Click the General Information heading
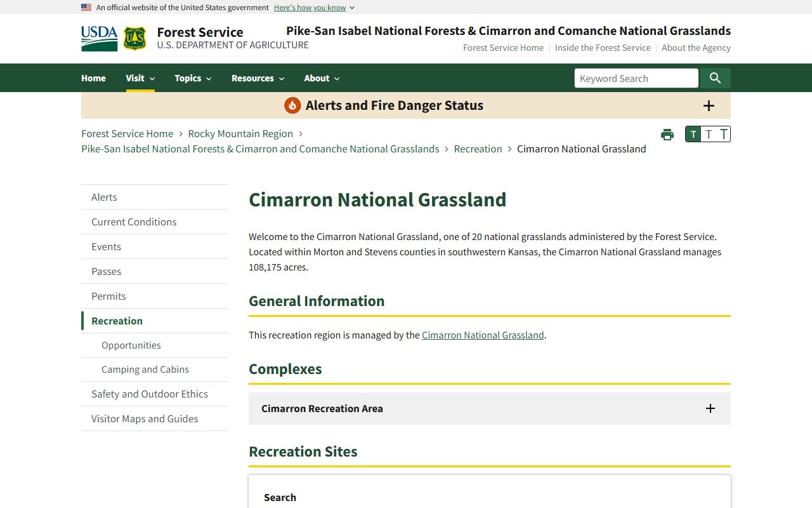 (317, 301)
